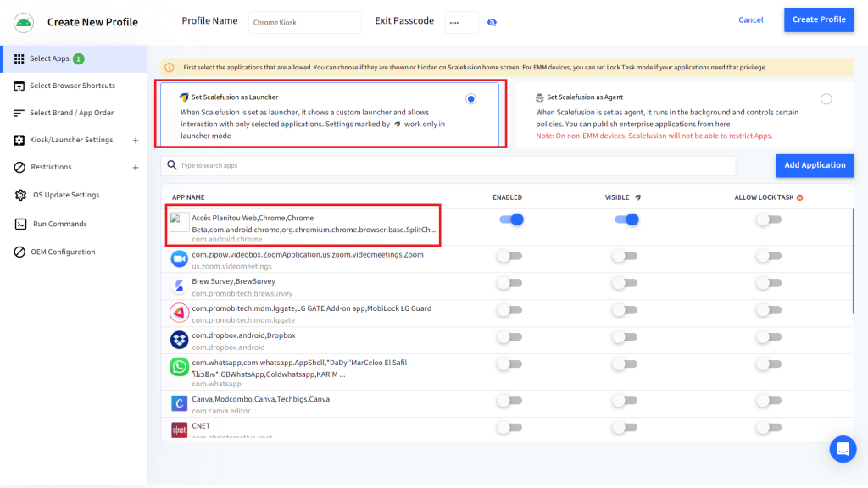This screenshot has height=488, width=868.
Task: Click the Select Apps count badge
Action: [x=79, y=58]
